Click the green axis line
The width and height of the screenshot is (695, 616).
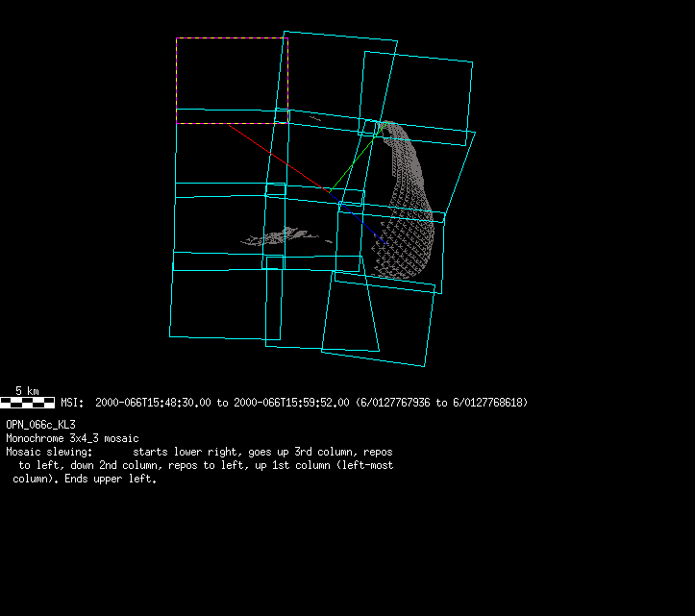[x=359, y=156]
